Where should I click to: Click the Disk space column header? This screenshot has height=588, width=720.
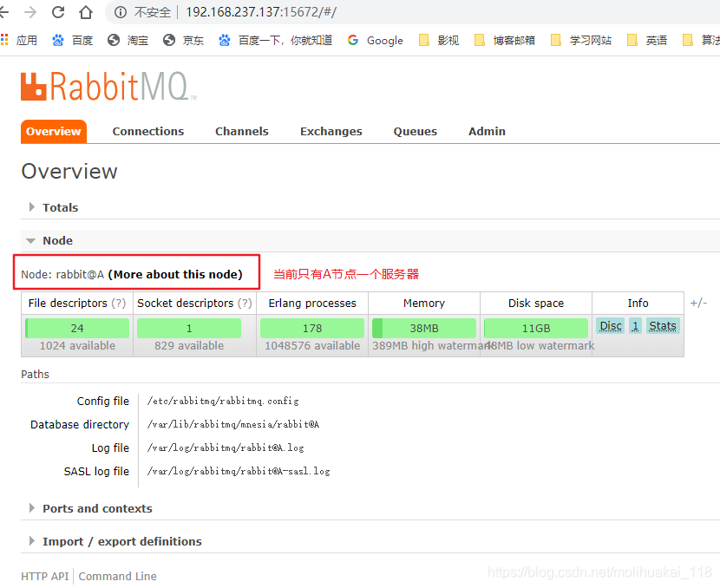pyautogui.click(x=536, y=304)
